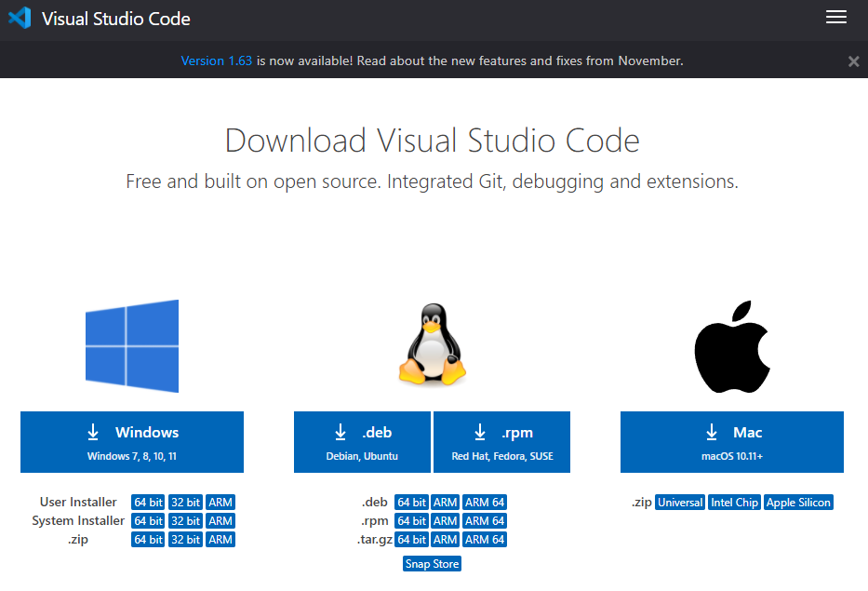868x591 pixels.
Task: Get Linux .deb ARM package
Action: [445, 503]
